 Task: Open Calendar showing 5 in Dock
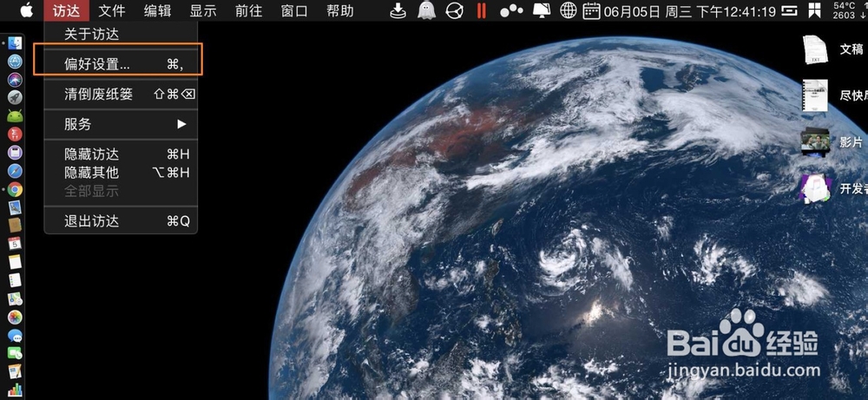(15, 244)
